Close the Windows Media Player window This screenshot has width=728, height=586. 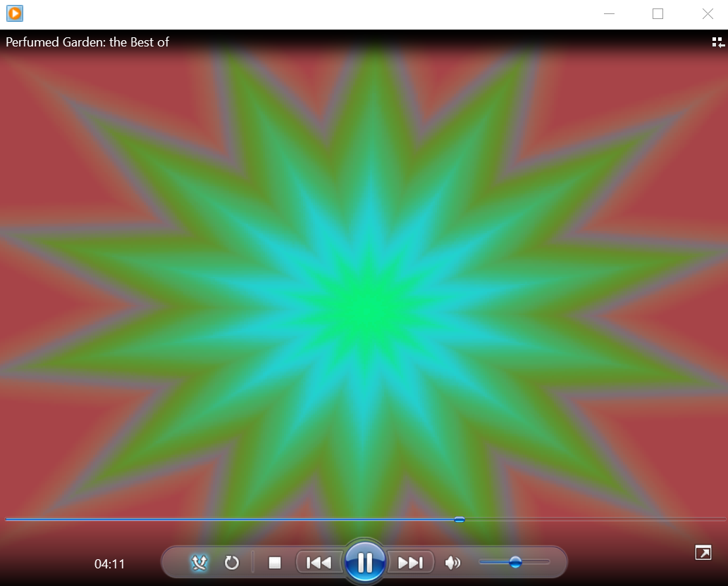coord(708,14)
